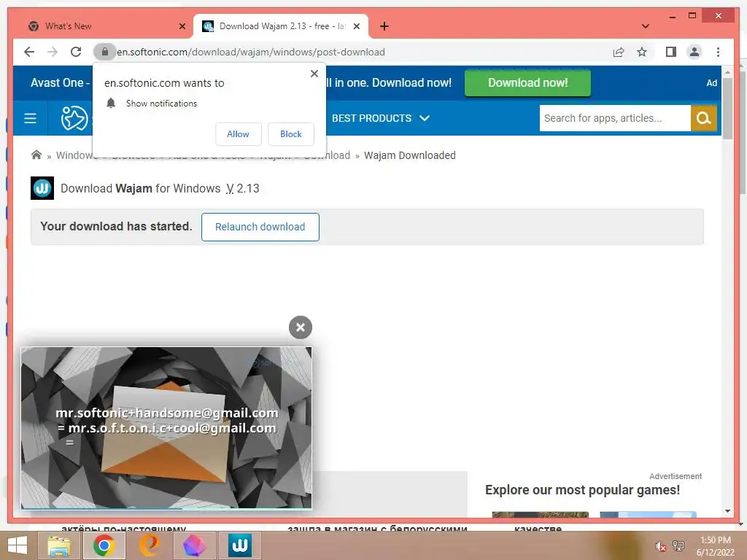747x560 pixels.
Task: Close the What's New tab
Action: click(x=182, y=26)
